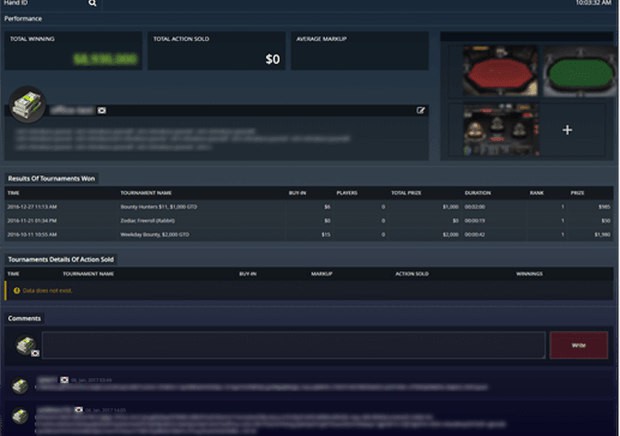Click the first commenter's flag icon
This screenshot has width=620, height=436.
pos(64,380)
